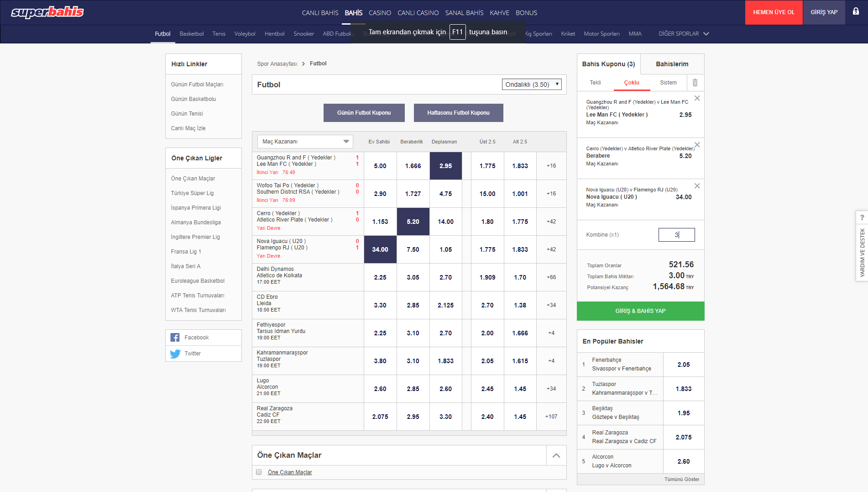This screenshot has width=868, height=492.
Task: Click the lock icon in header
Action: pos(856,12)
